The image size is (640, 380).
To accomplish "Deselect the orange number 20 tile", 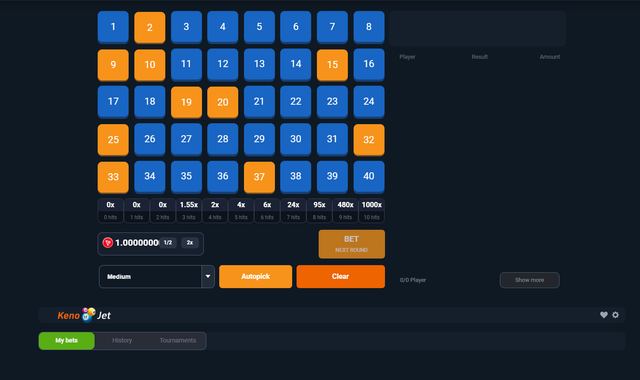I will point(223,102).
